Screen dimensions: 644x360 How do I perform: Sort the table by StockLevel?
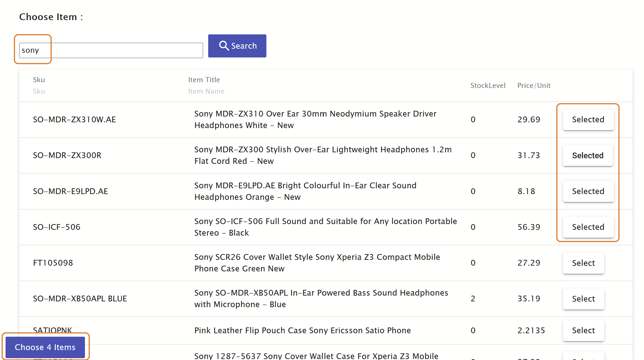click(x=488, y=85)
